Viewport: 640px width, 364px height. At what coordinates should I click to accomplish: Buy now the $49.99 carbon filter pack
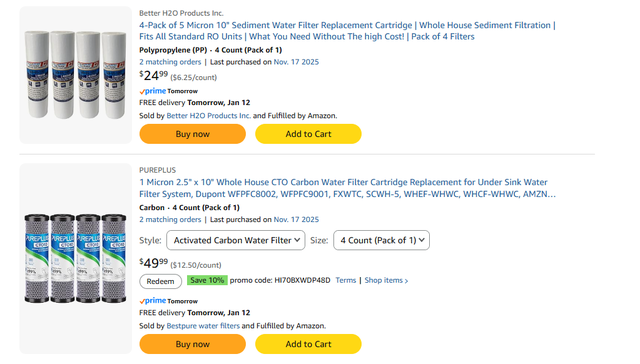[193, 344]
